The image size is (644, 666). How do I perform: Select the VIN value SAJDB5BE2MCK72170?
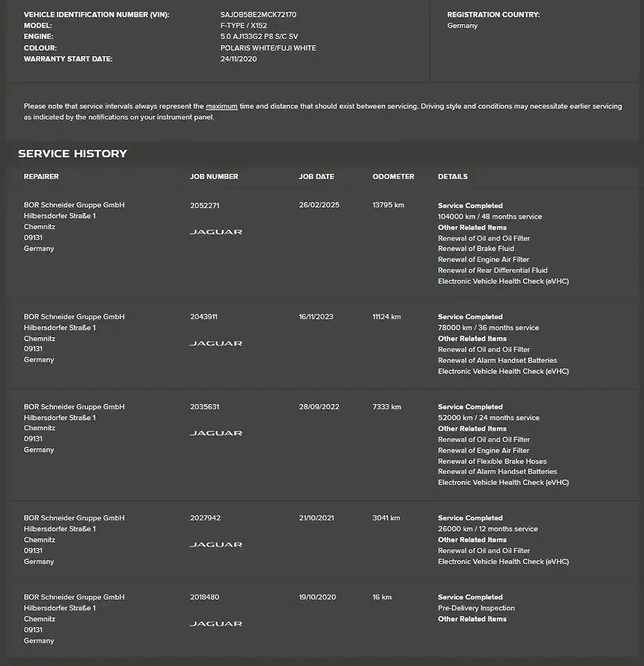click(x=258, y=15)
